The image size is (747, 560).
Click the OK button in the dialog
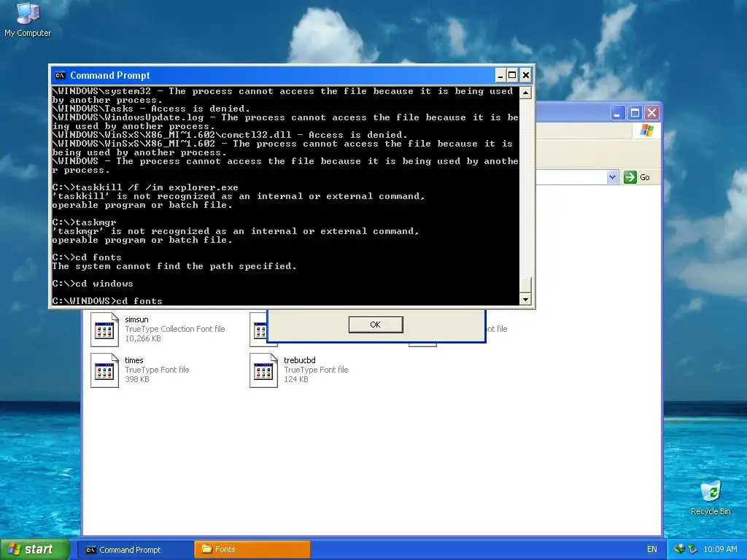tap(376, 324)
